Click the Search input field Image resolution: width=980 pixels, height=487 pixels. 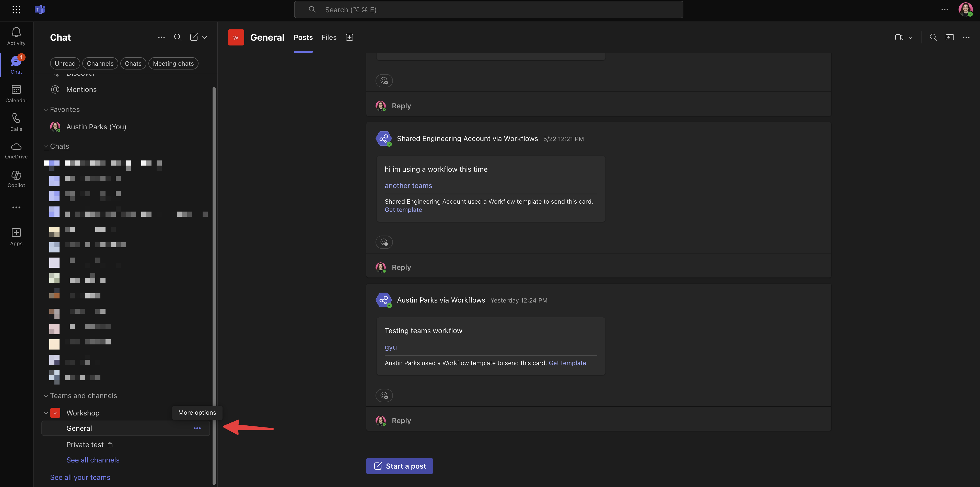[488, 9]
